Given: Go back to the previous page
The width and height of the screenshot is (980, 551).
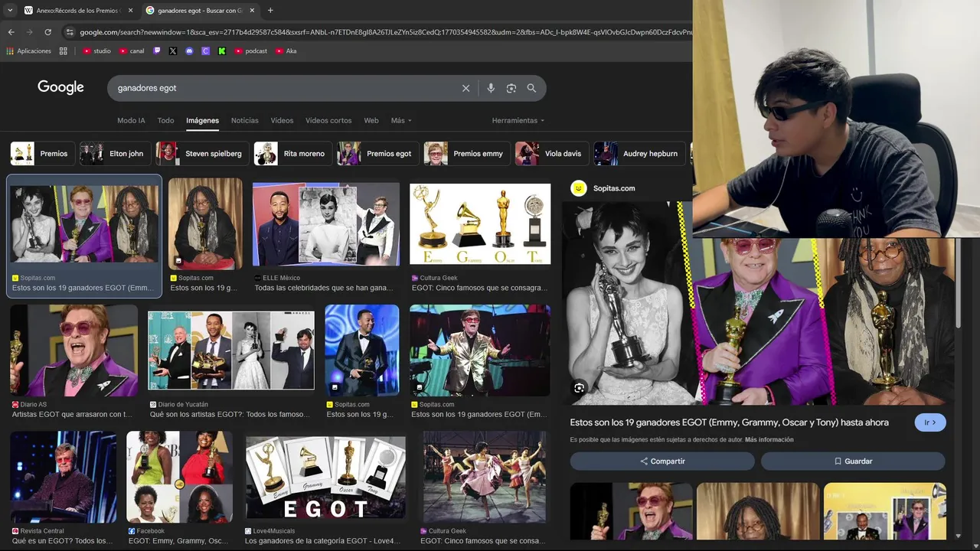Looking at the screenshot, I should 11,32.
